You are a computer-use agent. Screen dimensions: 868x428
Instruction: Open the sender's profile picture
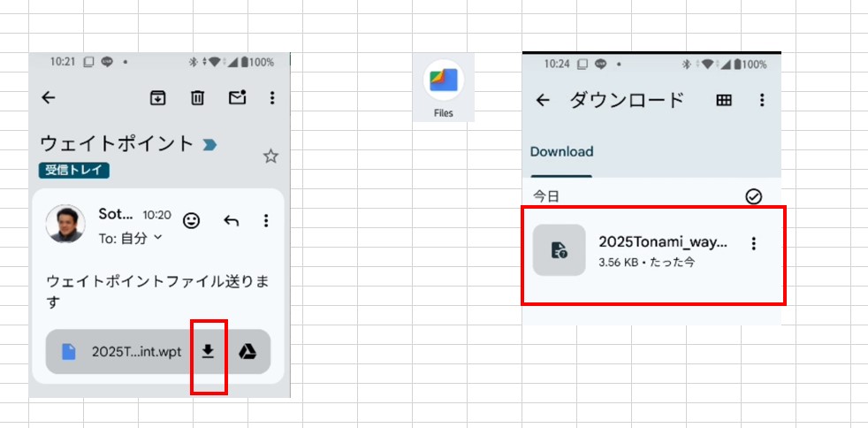tap(65, 225)
